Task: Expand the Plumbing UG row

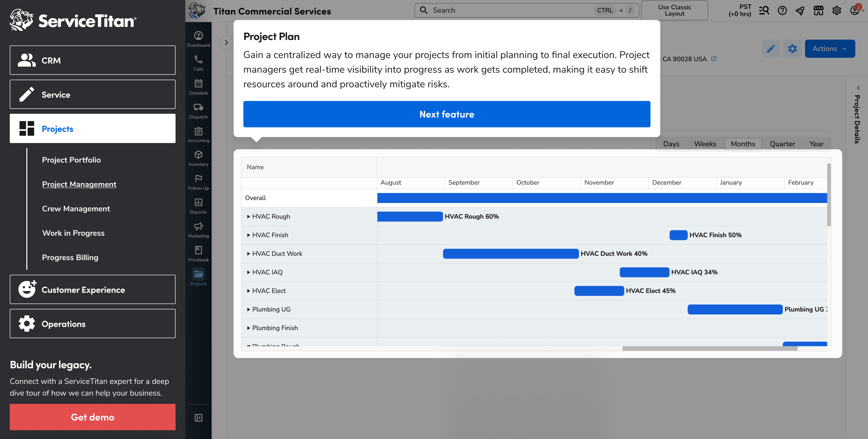Action: click(248, 309)
